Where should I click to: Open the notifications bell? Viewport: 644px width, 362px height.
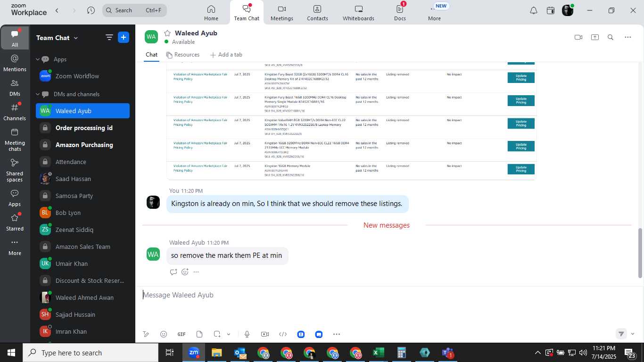(534, 10)
